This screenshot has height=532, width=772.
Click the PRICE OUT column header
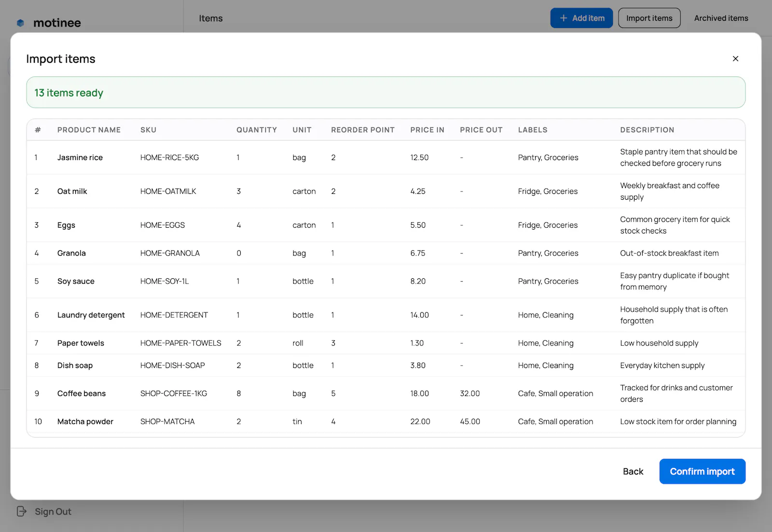[481, 130]
